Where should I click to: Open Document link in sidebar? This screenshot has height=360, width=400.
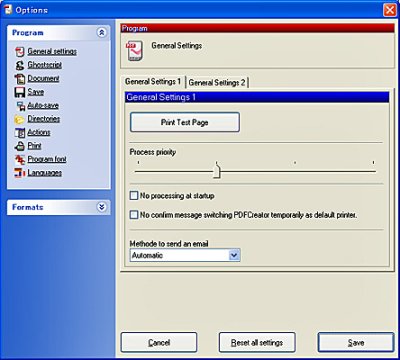[43, 79]
